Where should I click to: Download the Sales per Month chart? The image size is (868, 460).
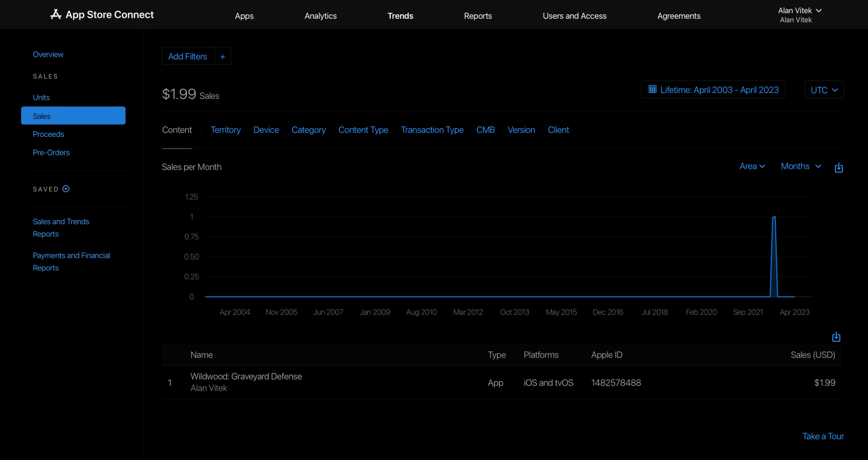click(x=838, y=167)
